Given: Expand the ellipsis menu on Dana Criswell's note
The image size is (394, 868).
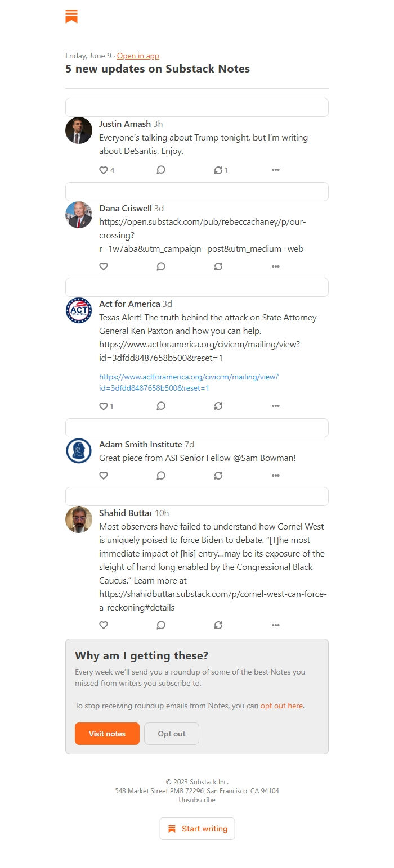Looking at the screenshot, I should (x=276, y=266).
